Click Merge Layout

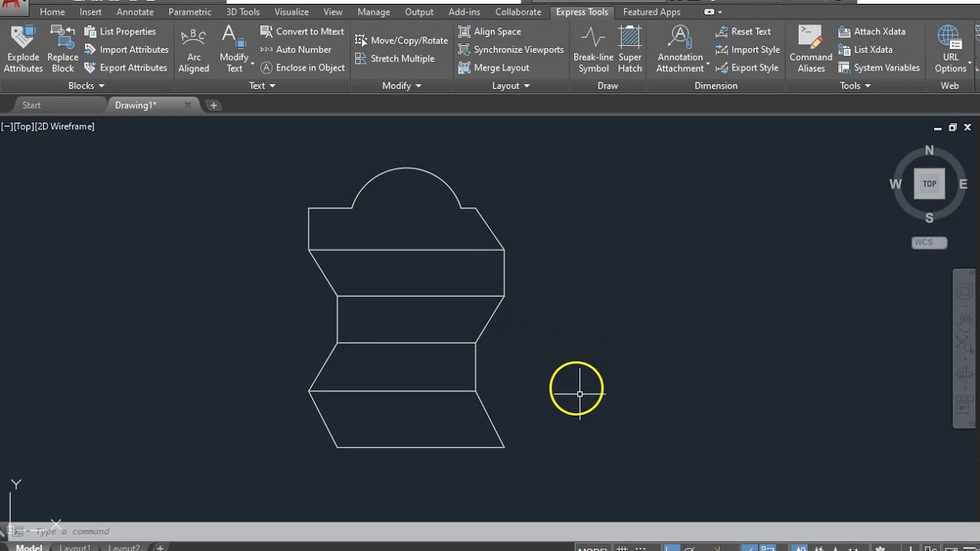click(494, 67)
